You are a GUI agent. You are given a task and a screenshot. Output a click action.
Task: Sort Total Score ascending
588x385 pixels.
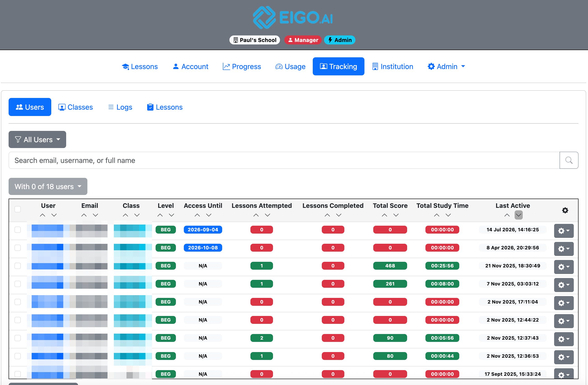click(384, 215)
